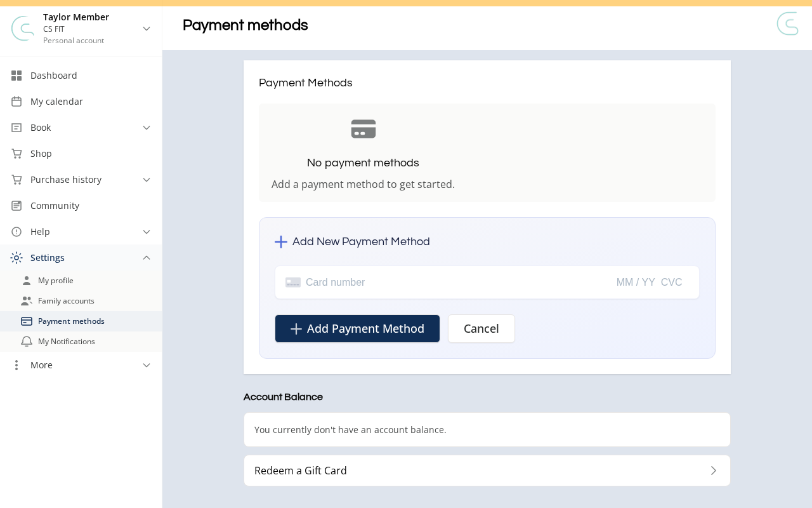Click the Help icon in sidebar

click(16, 232)
